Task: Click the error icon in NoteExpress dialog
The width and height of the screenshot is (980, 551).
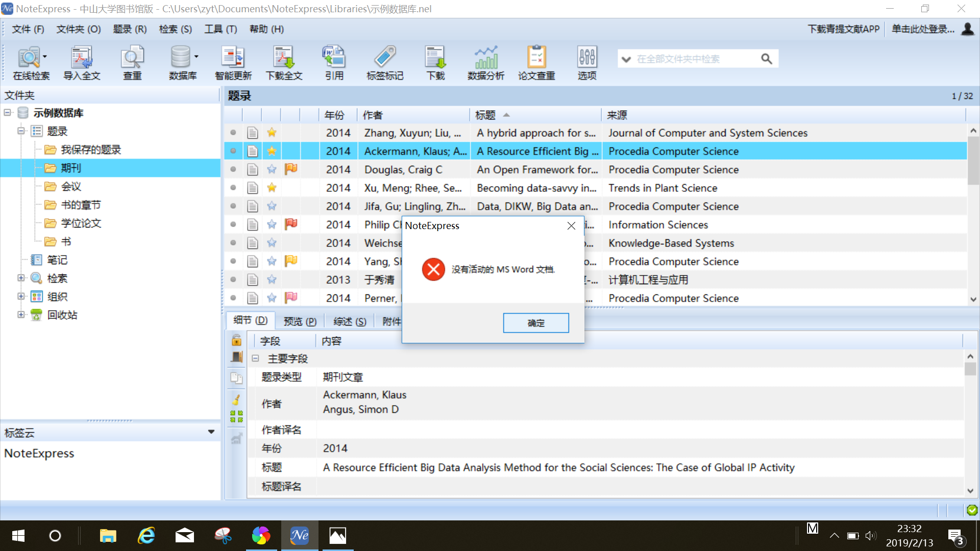Action: (x=433, y=269)
